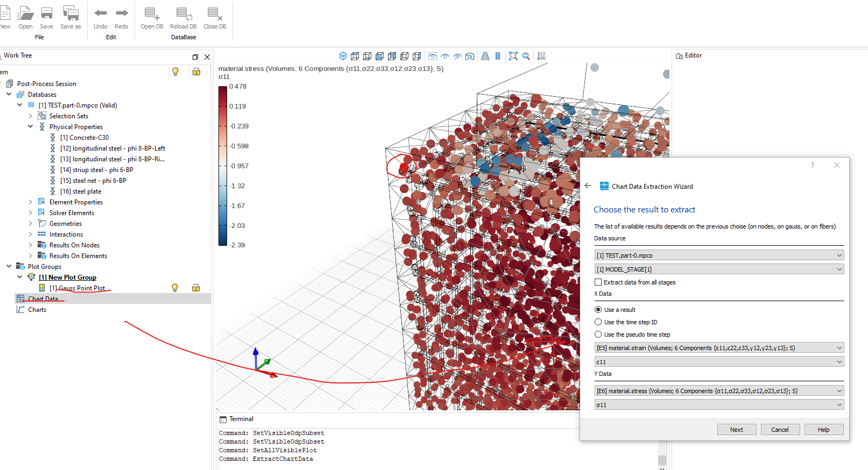Click the show all eye icon
Screen dimensions: 868x470
click(445, 56)
